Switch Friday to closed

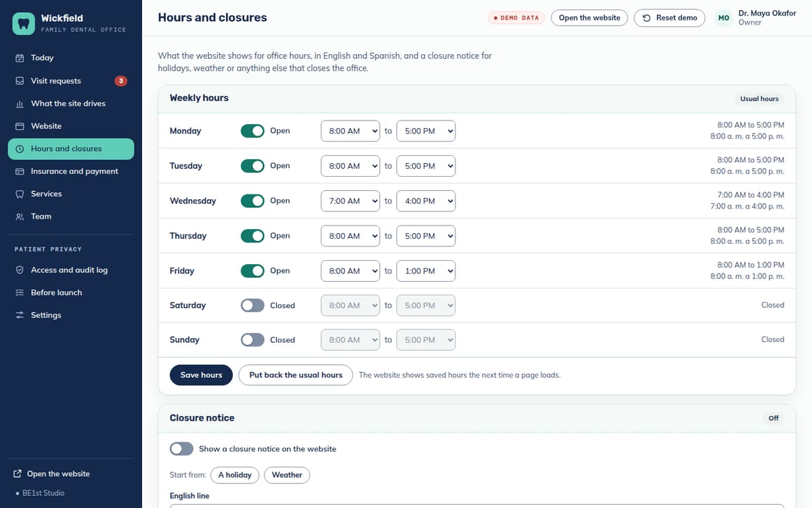pos(252,271)
